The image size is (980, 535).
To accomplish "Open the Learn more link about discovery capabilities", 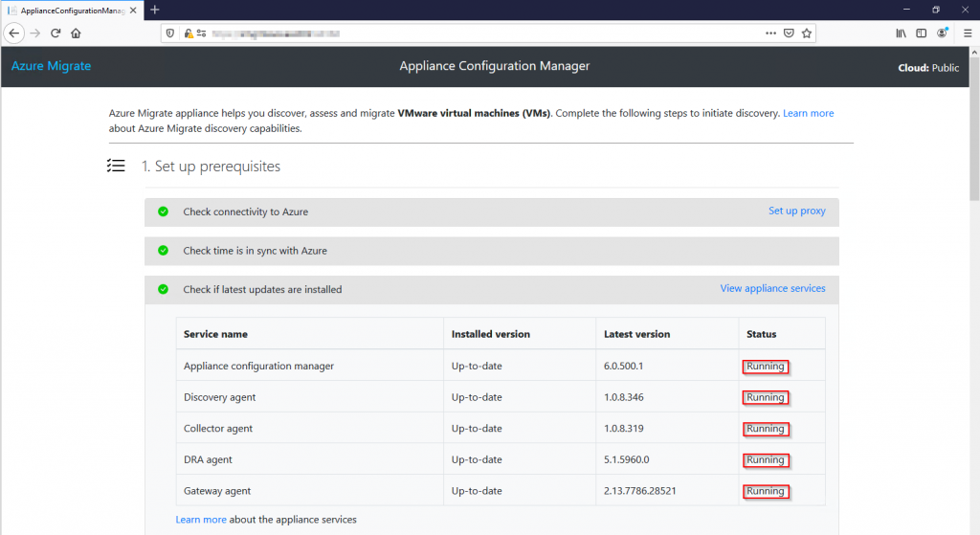I will coord(808,113).
